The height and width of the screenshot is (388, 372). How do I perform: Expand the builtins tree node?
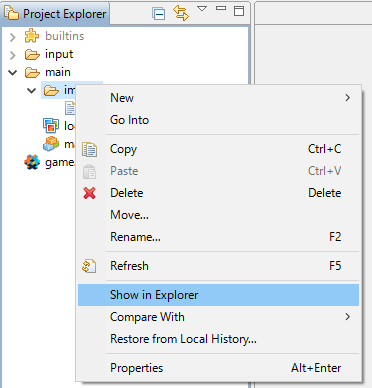tap(13, 37)
